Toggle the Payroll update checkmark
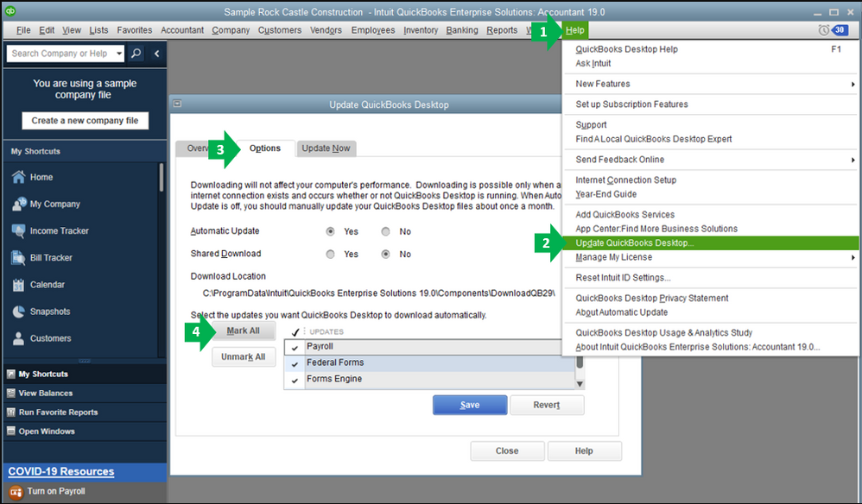This screenshot has width=862, height=504. click(x=295, y=348)
